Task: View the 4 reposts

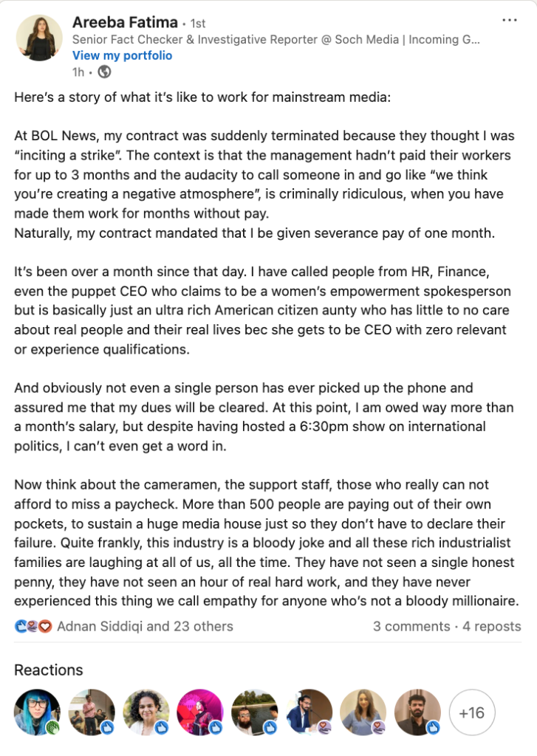Action: (x=492, y=626)
